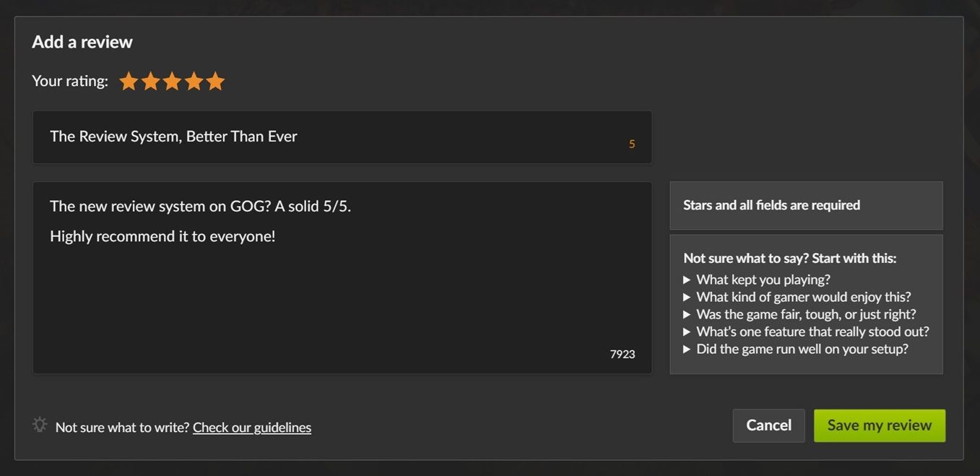This screenshot has height=476, width=980.
Task: Click the title character counter showing 5
Action: point(632,144)
